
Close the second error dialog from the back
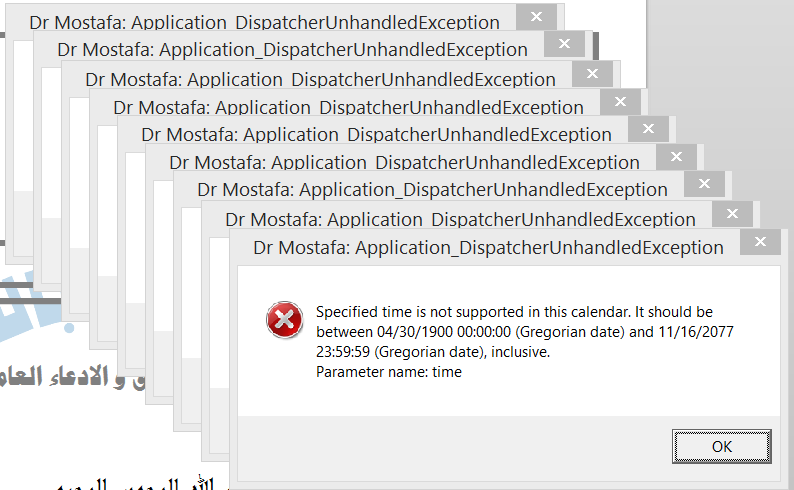[565, 44]
